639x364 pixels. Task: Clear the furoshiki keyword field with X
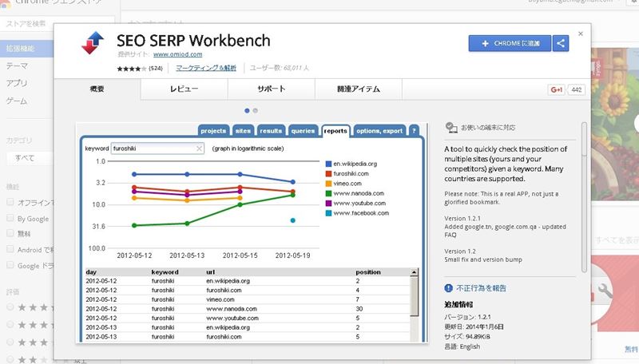[x=199, y=148]
